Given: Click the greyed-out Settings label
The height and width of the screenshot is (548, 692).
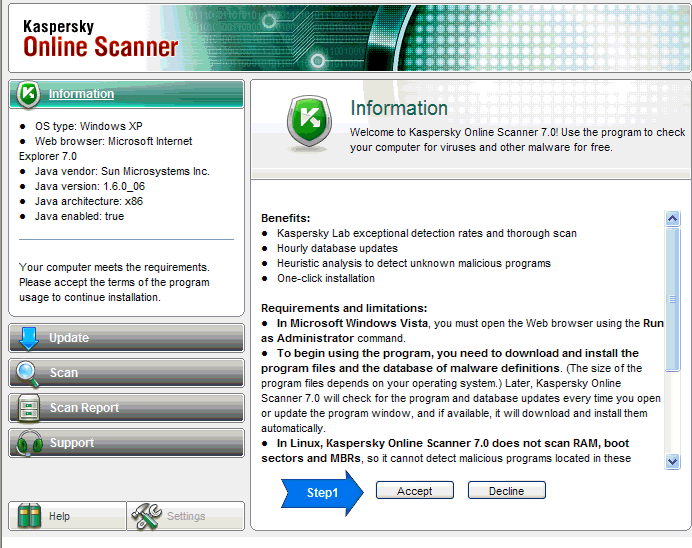Looking at the screenshot, I should pyautogui.click(x=186, y=517).
